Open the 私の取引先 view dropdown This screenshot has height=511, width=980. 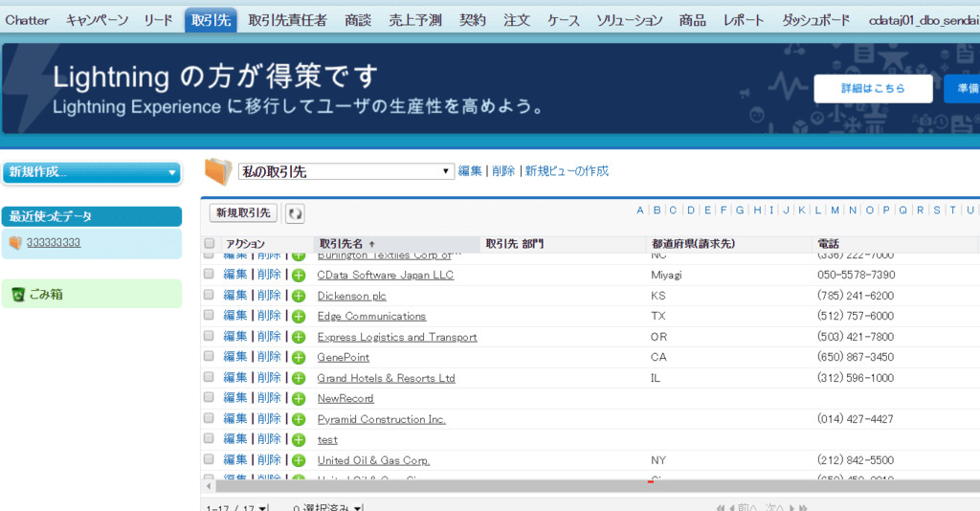[345, 172]
